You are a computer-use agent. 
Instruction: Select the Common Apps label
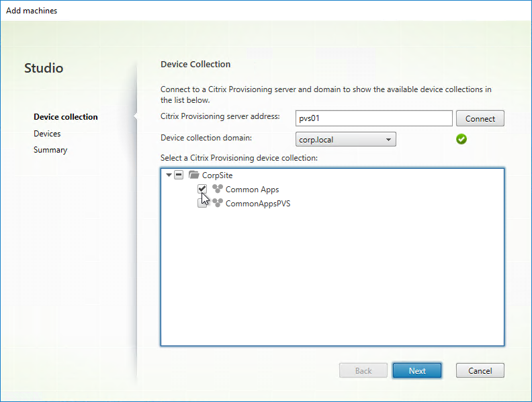pos(252,190)
